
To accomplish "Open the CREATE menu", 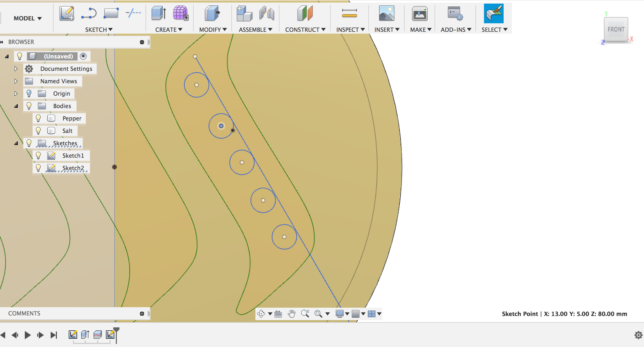I will coord(169,30).
